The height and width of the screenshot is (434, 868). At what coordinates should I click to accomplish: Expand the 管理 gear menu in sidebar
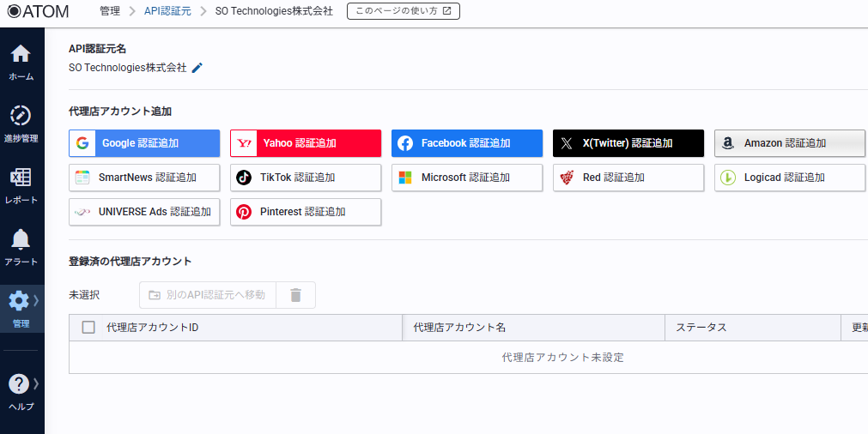point(21,309)
